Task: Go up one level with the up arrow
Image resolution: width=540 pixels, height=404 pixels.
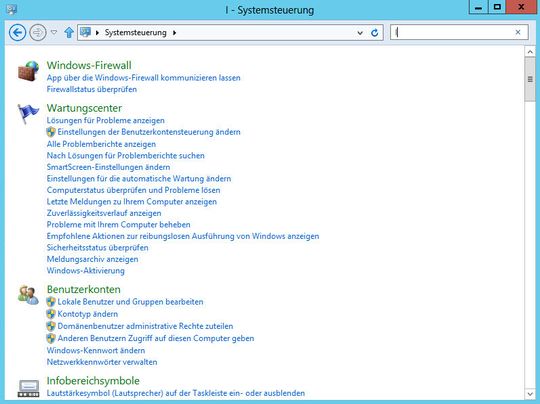Action: [69, 33]
